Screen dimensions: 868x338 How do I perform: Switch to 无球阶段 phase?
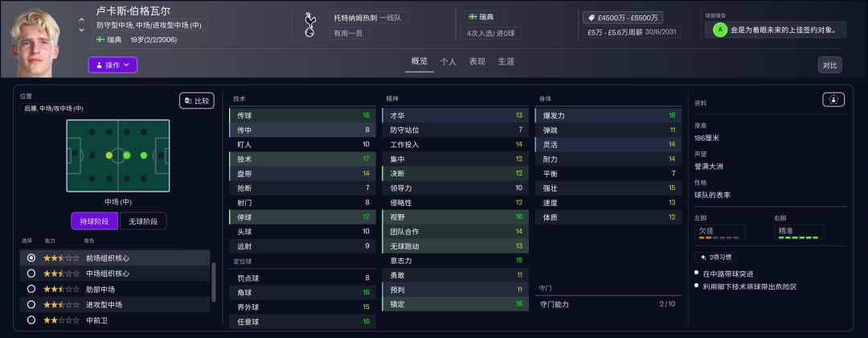(x=143, y=221)
